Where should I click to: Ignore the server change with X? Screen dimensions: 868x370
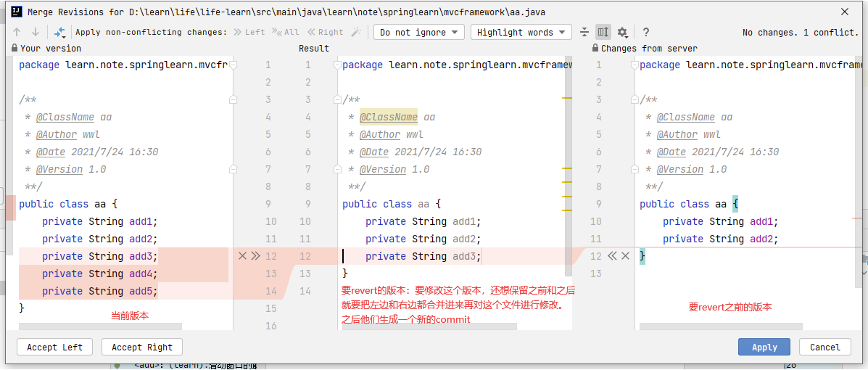click(x=625, y=256)
